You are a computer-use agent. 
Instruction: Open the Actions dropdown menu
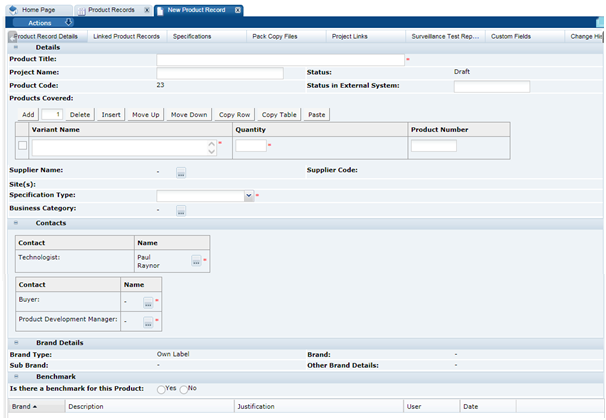[x=43, y=22]
